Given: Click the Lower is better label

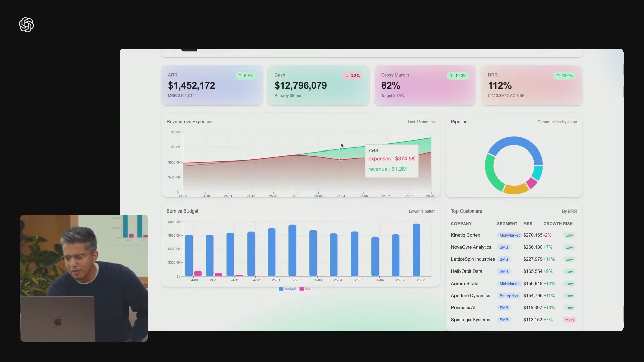Looking at the screenshot, I should (x=421, y=211).
